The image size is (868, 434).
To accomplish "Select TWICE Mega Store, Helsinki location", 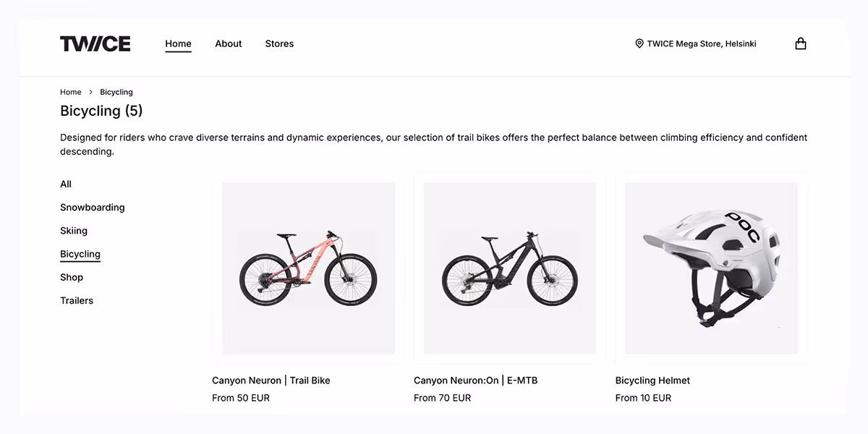I will tap(701, 44).
